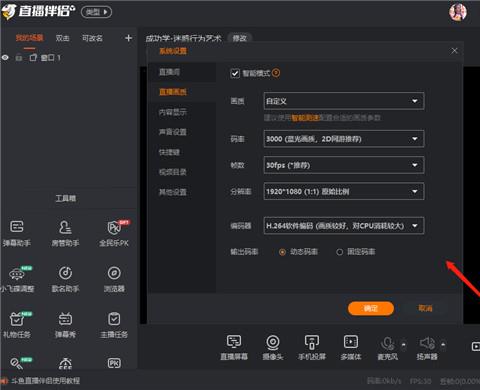
Task: Uncheck the 智能模式 checkbox
Action: coord(235,73)
